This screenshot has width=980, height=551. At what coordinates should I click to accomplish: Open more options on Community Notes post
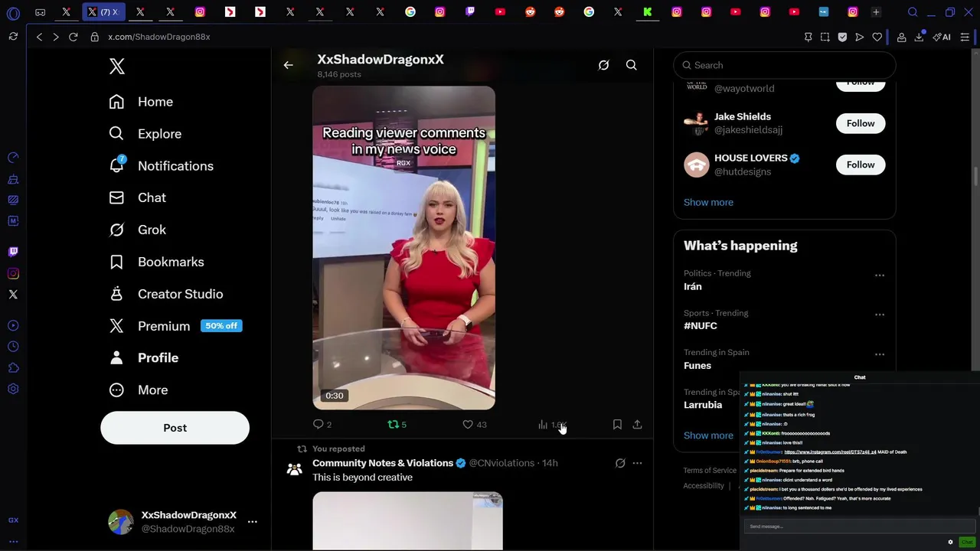(637, 463)
